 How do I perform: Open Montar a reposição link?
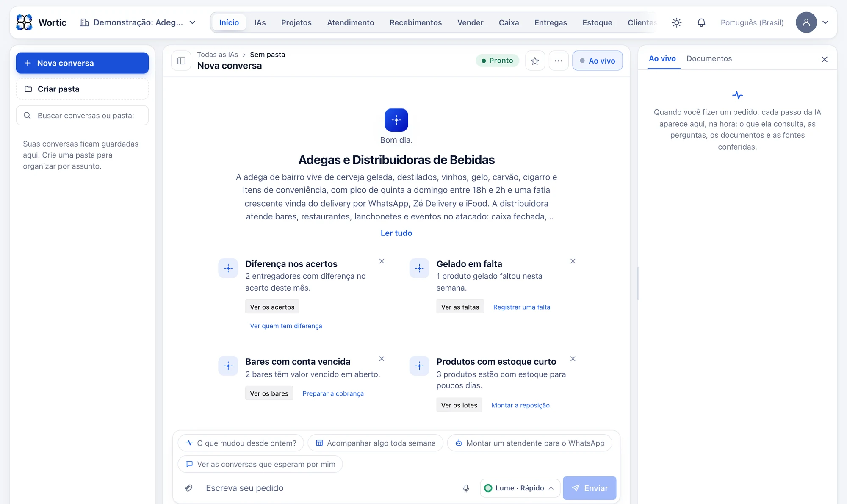point(520,405)
